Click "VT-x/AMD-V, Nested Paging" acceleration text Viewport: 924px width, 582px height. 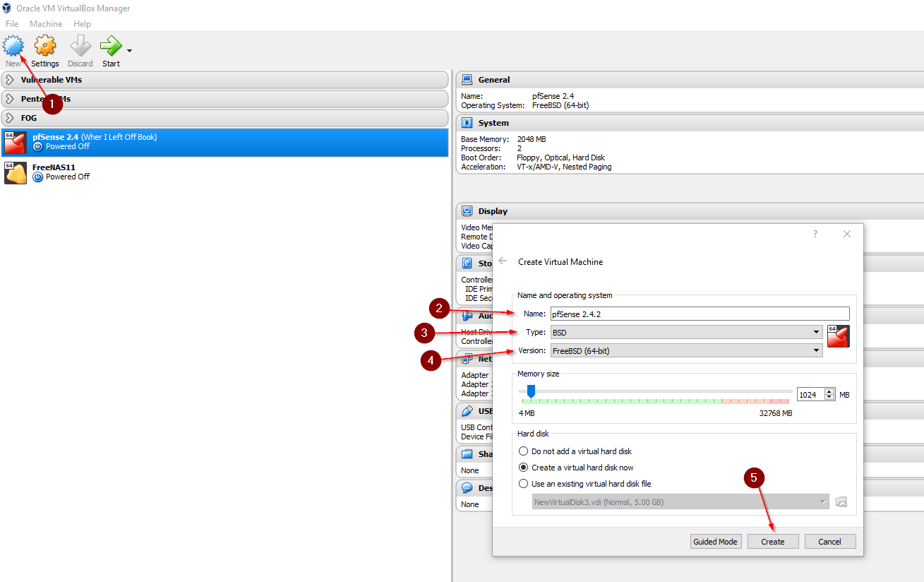click(x=565, y=167)
